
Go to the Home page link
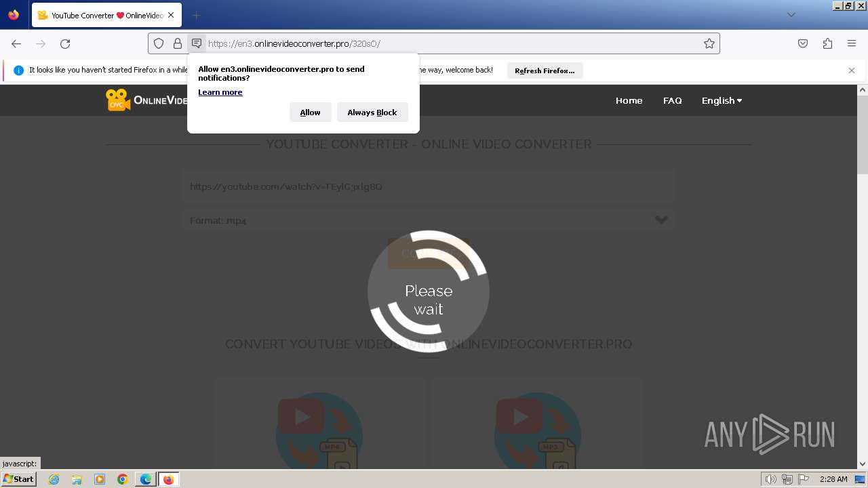click(x=629, y=100)
